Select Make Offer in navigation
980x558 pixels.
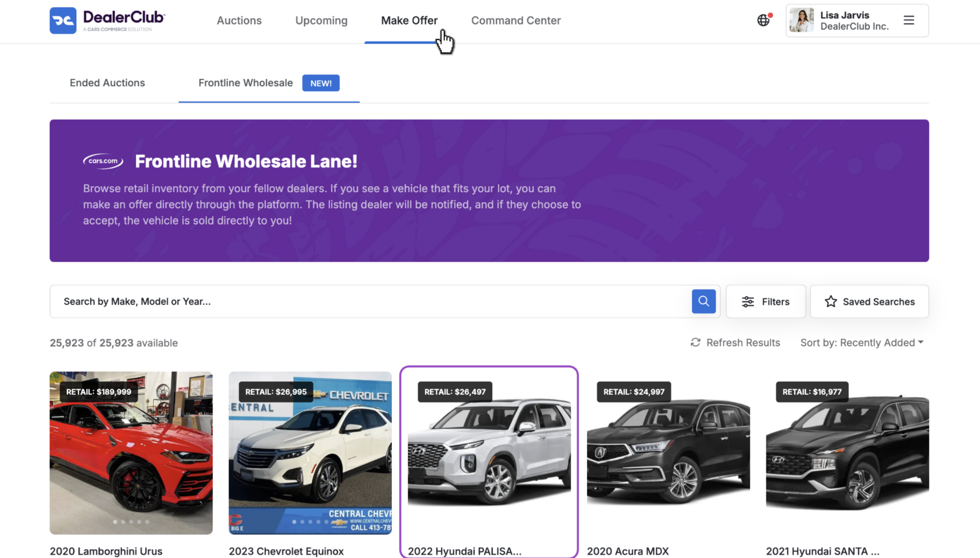pos(409,20)
